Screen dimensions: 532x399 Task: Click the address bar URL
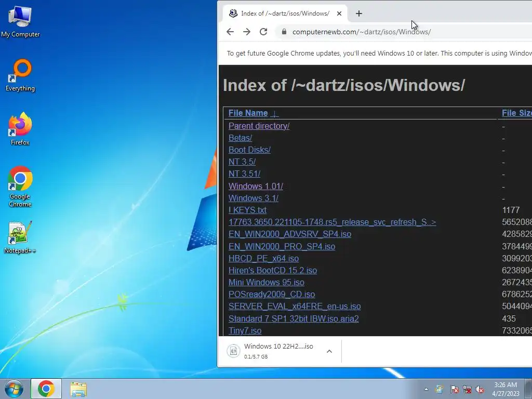click(362, 32)
